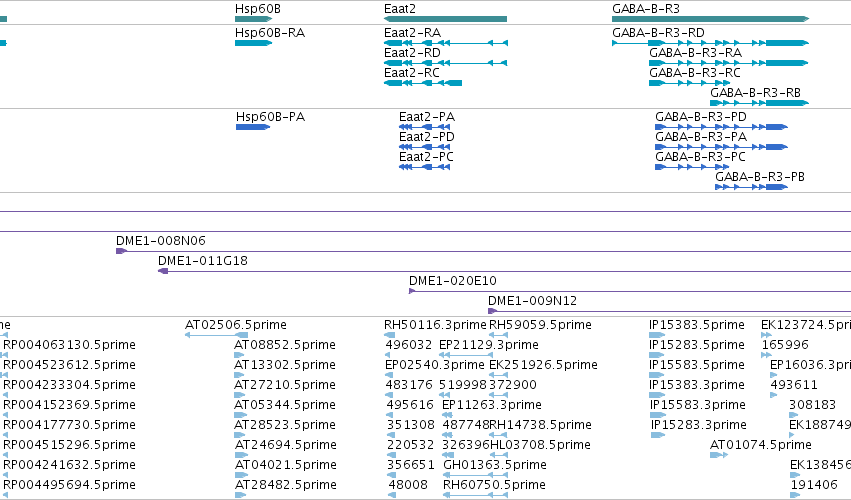Open EST RP004233304.5prime
This screenshot has height=500, width=851.
coord(69,385)
